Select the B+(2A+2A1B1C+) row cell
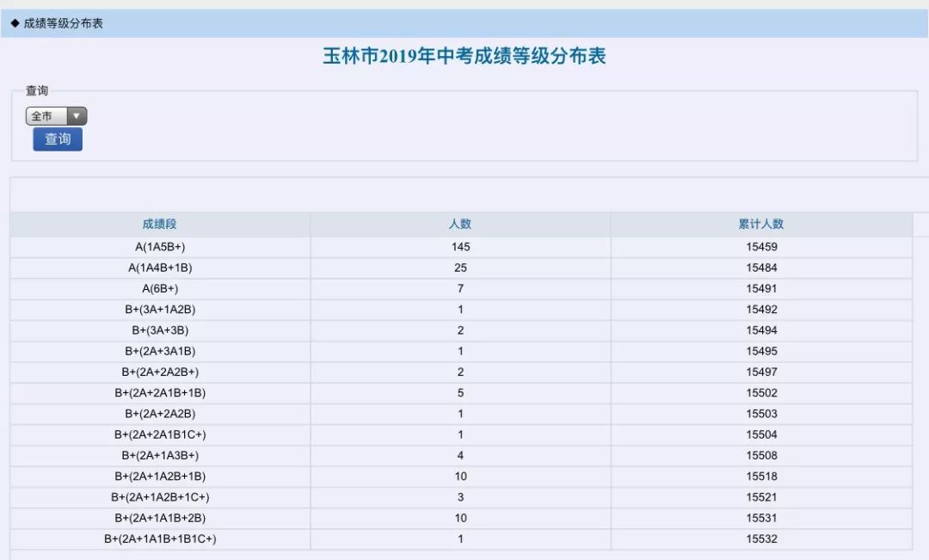The image size is (929, 560). click(x=160, y=434)
